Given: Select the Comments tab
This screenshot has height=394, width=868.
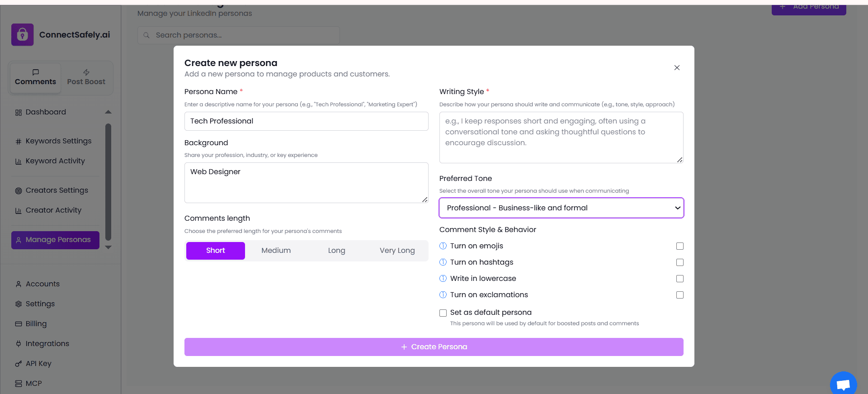Looking at the screenshot, I should (35, 77).
